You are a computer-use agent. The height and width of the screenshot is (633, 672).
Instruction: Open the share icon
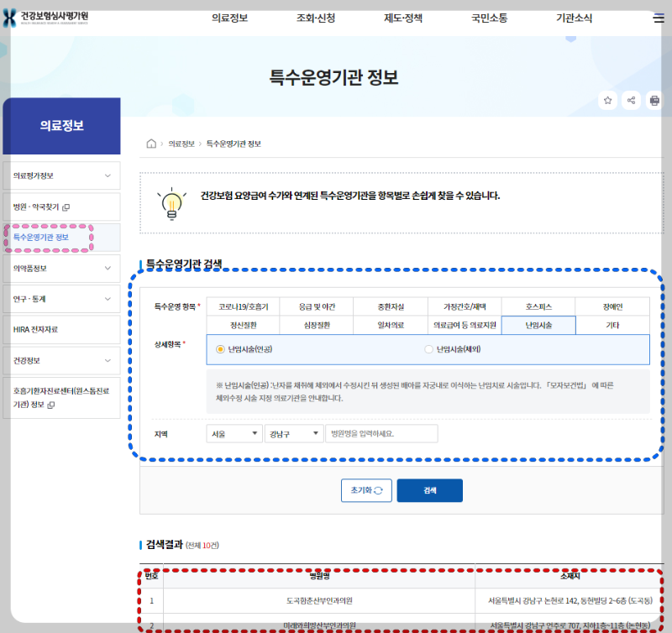pyautogui.click(x=631, y=100)
